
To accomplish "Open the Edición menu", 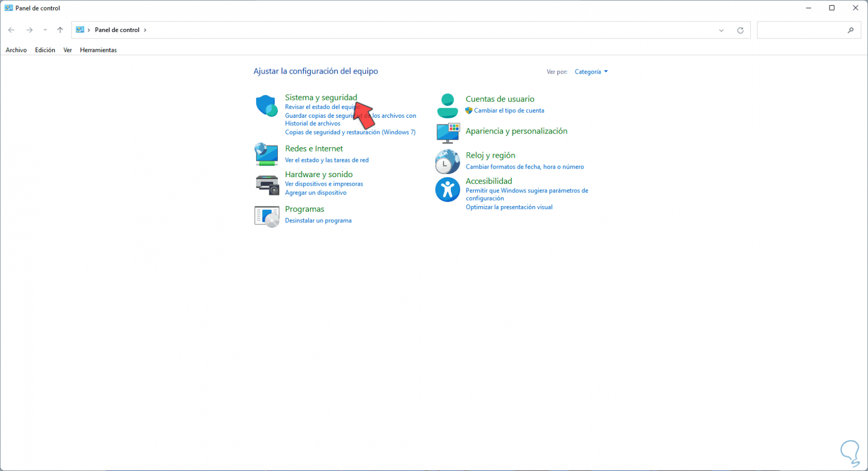I will click(x=45, y=50).
